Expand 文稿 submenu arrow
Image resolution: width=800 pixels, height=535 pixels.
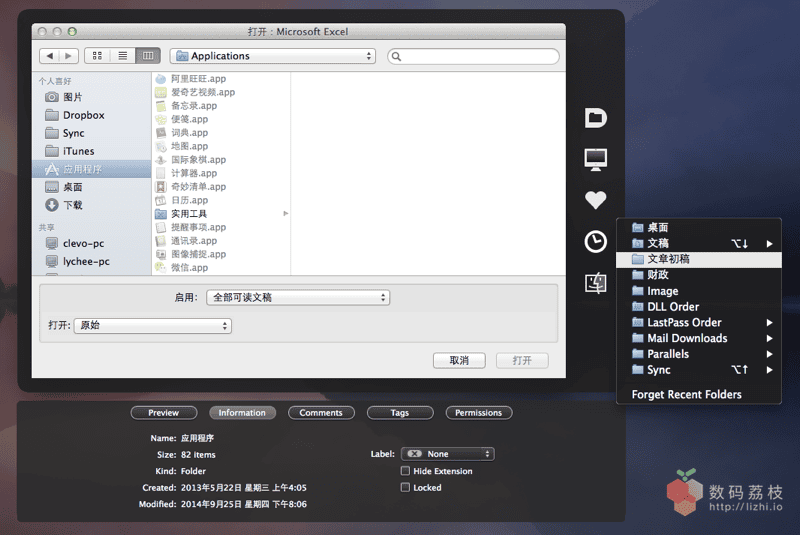coord(769,244)
